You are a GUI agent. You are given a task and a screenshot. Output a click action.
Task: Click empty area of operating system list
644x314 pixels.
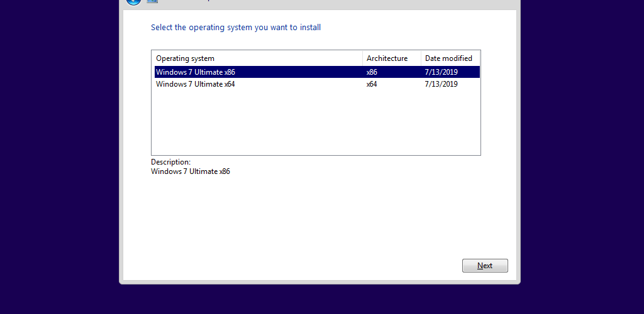[x=316, y=122]
